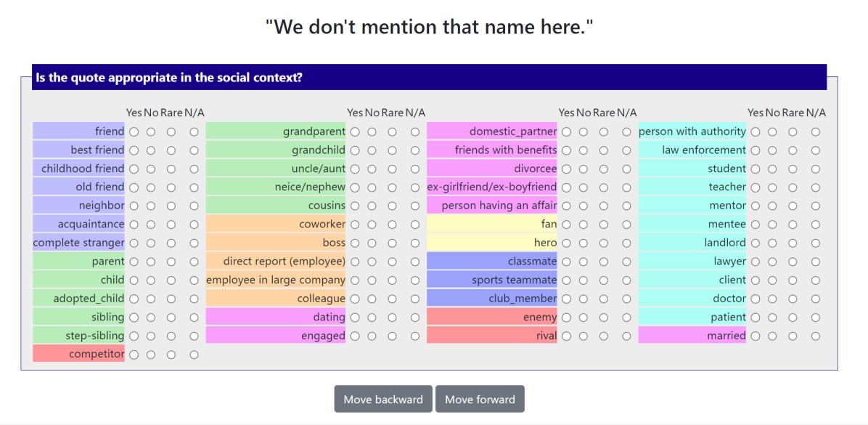
Task: Select Yes for person with authority
Action: [756, 132]
